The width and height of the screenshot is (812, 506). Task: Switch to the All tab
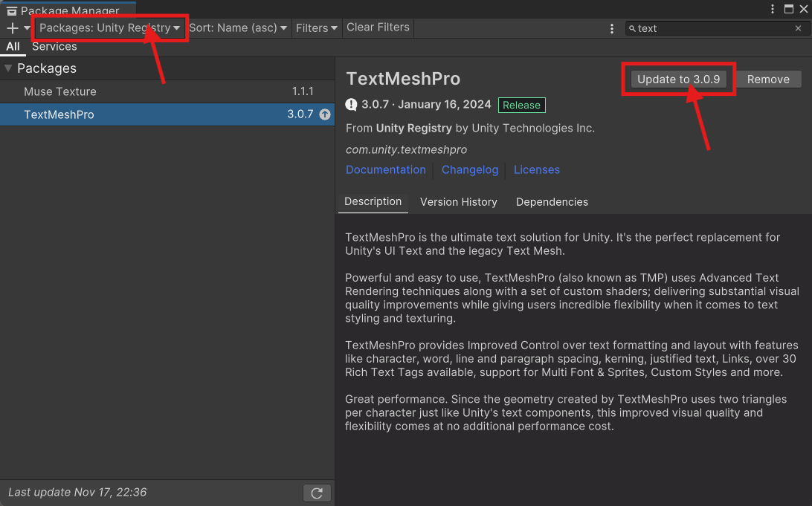[x=13, y=47]
